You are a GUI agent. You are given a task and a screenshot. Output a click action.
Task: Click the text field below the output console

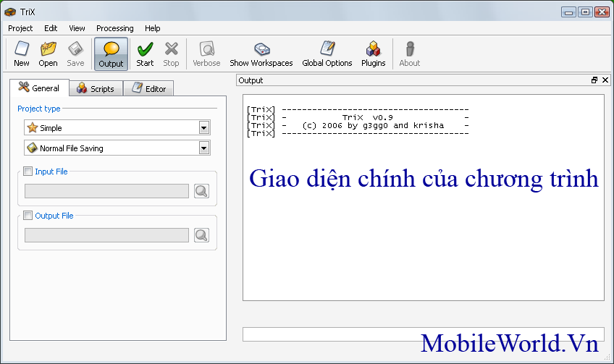pyautogui.click(x=423, y=334)
